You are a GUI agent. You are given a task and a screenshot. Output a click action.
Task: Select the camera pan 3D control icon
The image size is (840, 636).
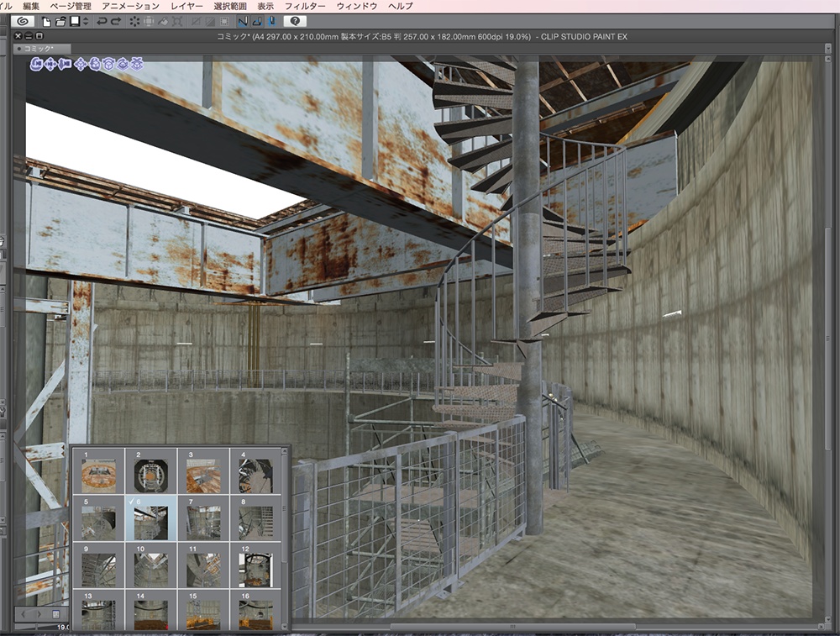point(51,65)
